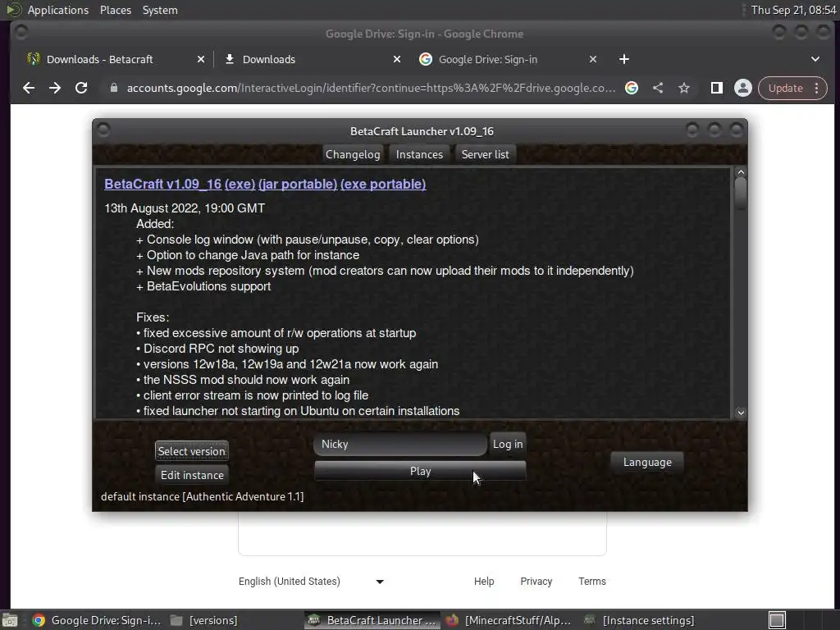The image size is (840, 630).
Task: Open Chrome's three-dot menu
Action: point(816,88)
